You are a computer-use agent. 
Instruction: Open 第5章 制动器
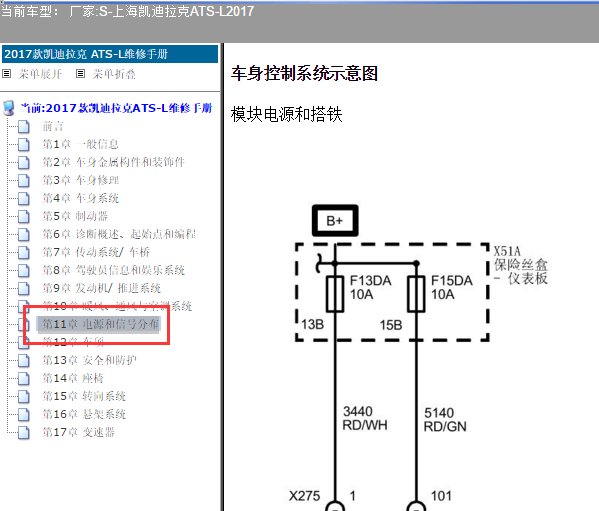75,216
